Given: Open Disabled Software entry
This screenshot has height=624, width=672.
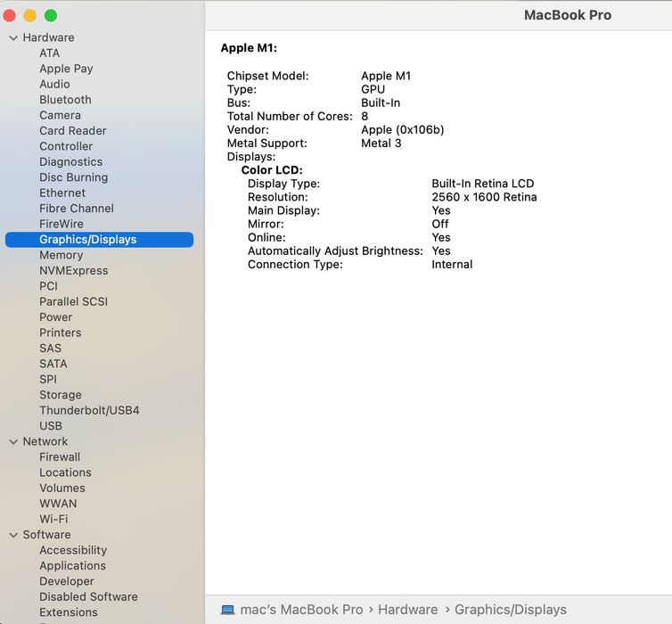Looking at the screenshot, I should [x=88, y=596].
